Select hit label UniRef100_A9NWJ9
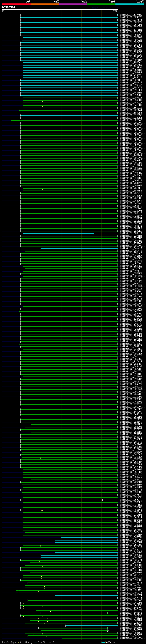This screenshot has height=644, width=146. pos(131,82)
